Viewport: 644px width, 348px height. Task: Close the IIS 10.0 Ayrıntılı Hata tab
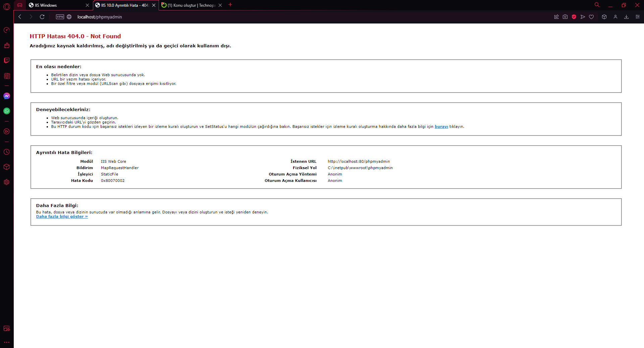[154, 5]
